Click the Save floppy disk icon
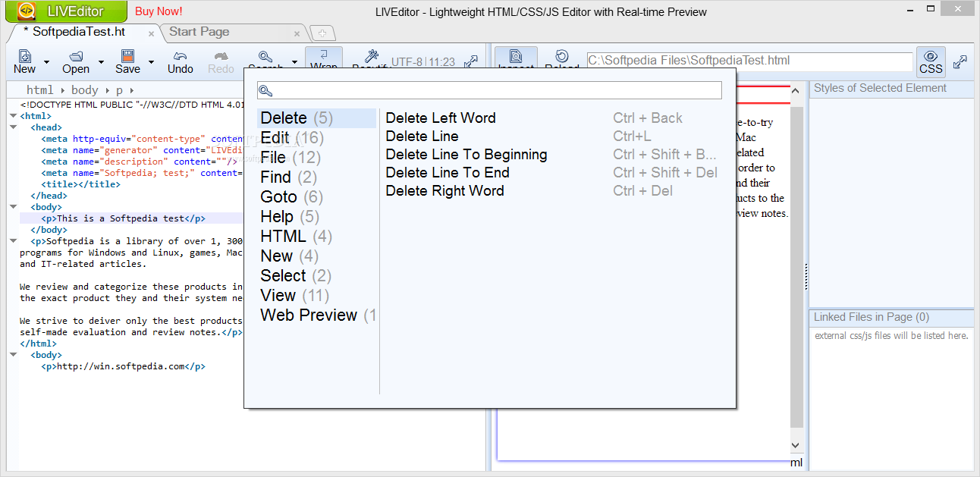 [127, 56]
